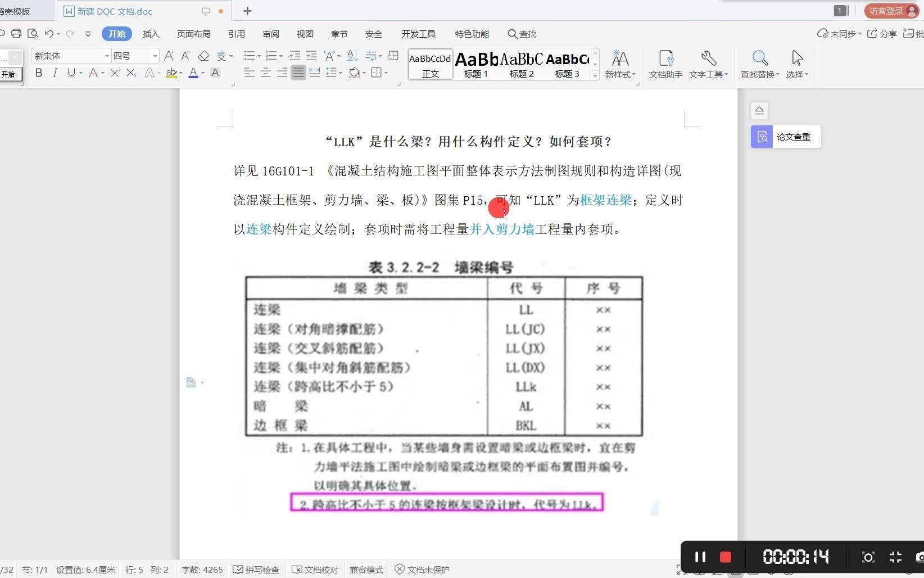Select Heading 1 style

pyautogui.click(x=476, y=64)
